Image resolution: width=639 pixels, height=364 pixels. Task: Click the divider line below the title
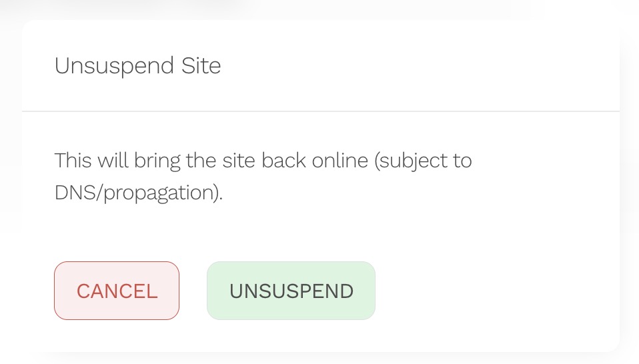coord(320,111)
